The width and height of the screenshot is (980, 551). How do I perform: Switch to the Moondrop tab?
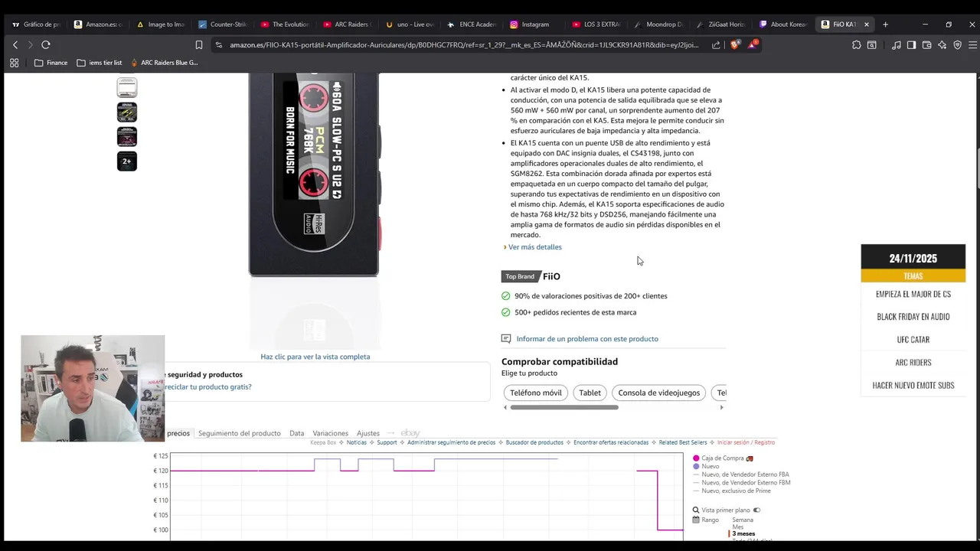tap(658, 24)
